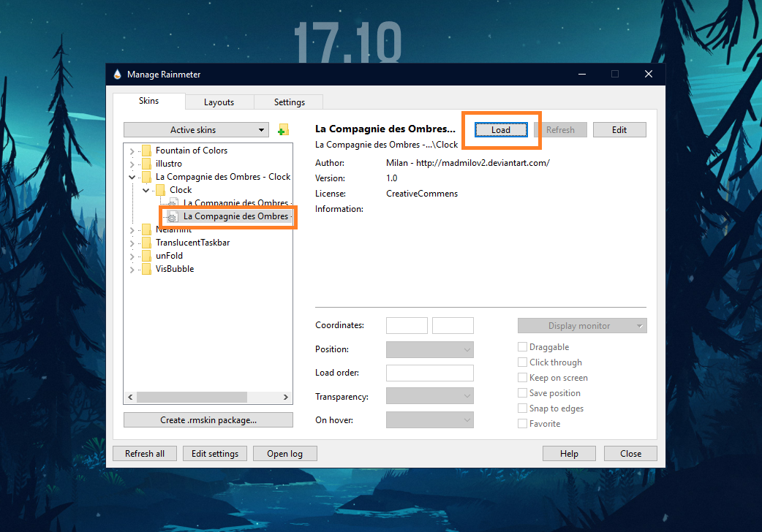The height and width of the screenshot is (532, 762).
Task: Expand the Fountain of Colors tree node
Action: (132, 151)
